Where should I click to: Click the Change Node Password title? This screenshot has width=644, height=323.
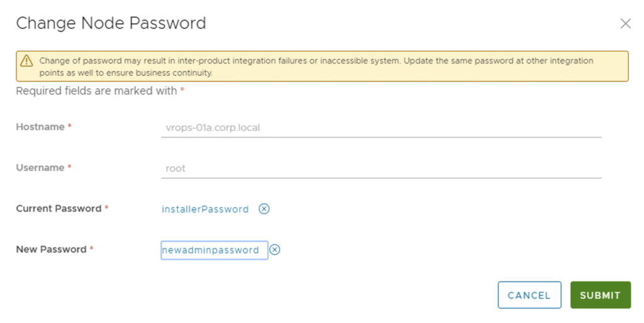point(111,24)
